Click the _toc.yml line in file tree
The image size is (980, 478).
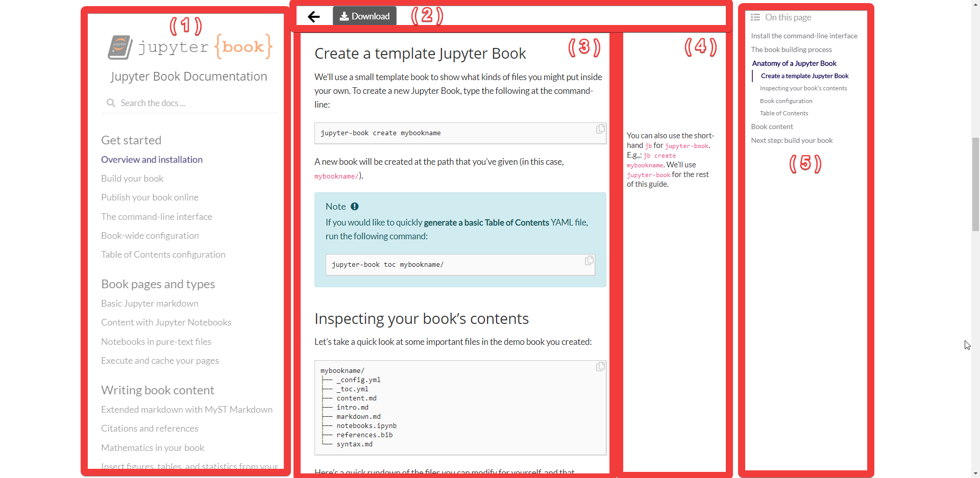[x=352, y=389]
